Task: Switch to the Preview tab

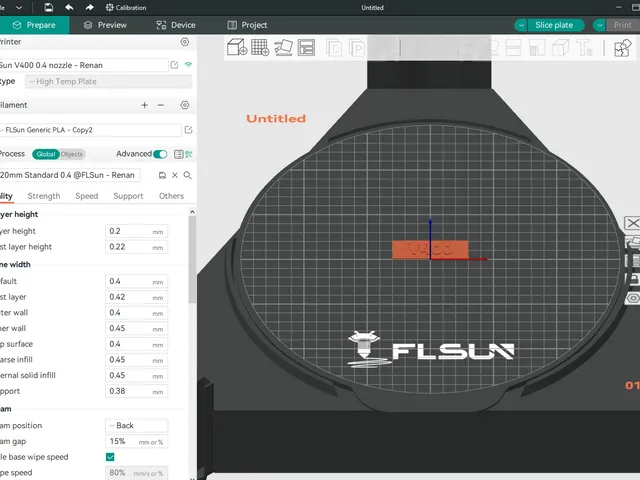Action: pos(105,25)
